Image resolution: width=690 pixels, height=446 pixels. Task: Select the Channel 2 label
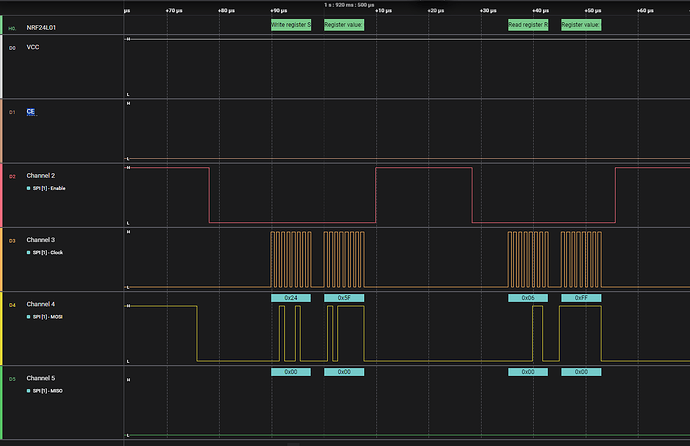click(x=40, y=175)
